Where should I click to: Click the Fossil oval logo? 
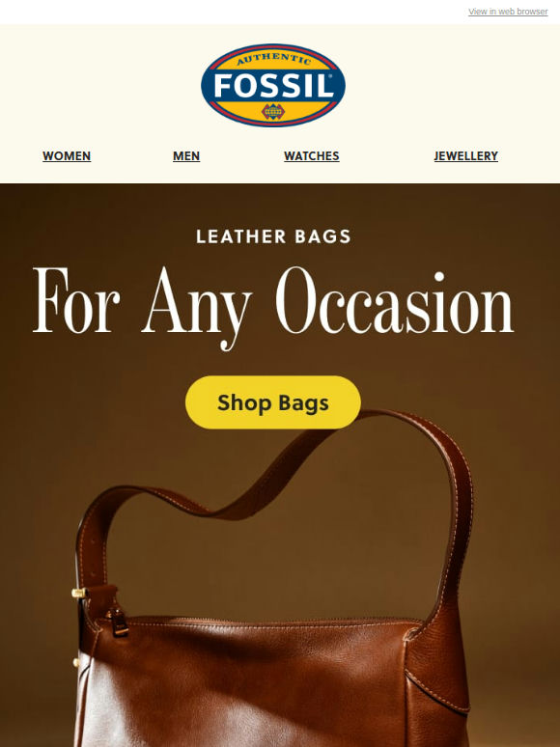pos(273,85)
